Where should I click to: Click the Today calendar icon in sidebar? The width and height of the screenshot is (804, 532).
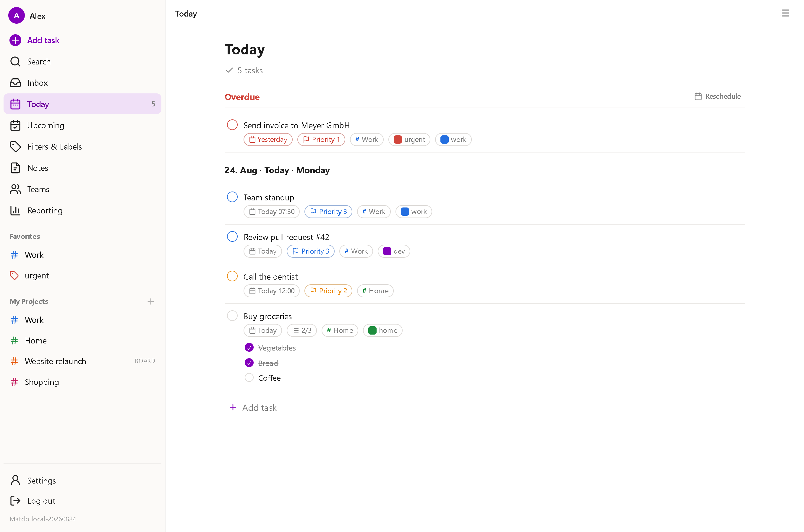pyautogui.click(x=15, y=104)
